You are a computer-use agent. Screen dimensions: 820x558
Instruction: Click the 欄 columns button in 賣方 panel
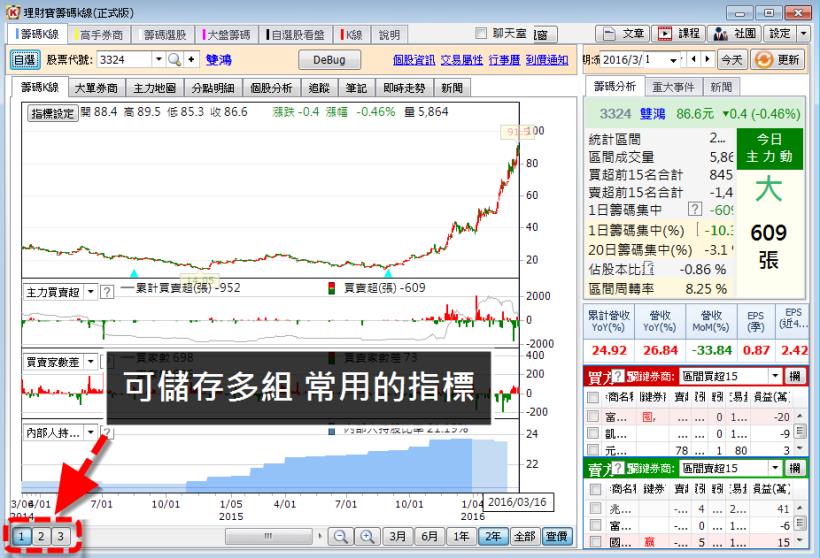(x=795, y=468)
